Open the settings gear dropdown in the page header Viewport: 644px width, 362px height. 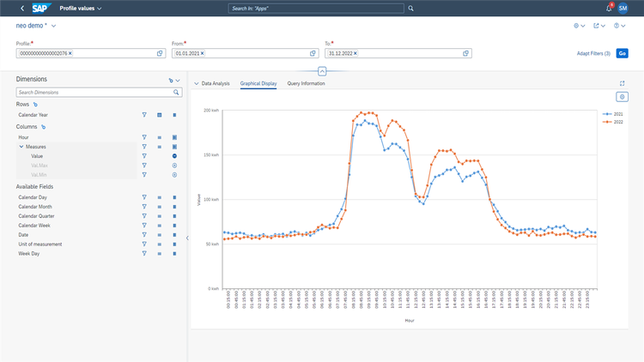[x=579, y=26]
